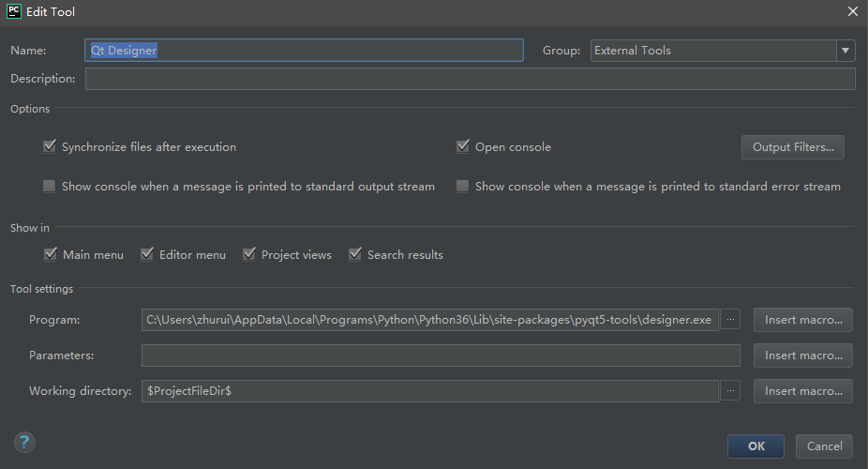Insert macro for Parameters field
Image resolution: width=868 pixels, height=469 pixels.
[x=803, y=356]
